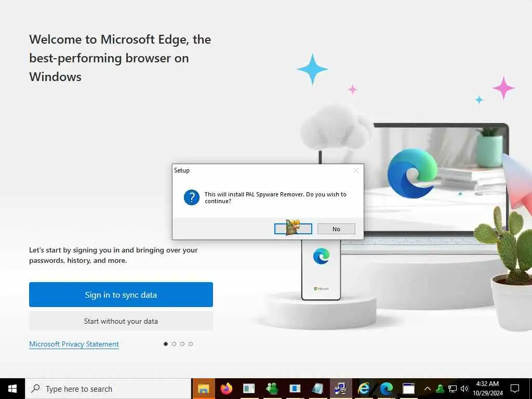The image size is (532, 399).
Task: Click the blue question mark icon in Setup
Action: (x=192, y=197)
